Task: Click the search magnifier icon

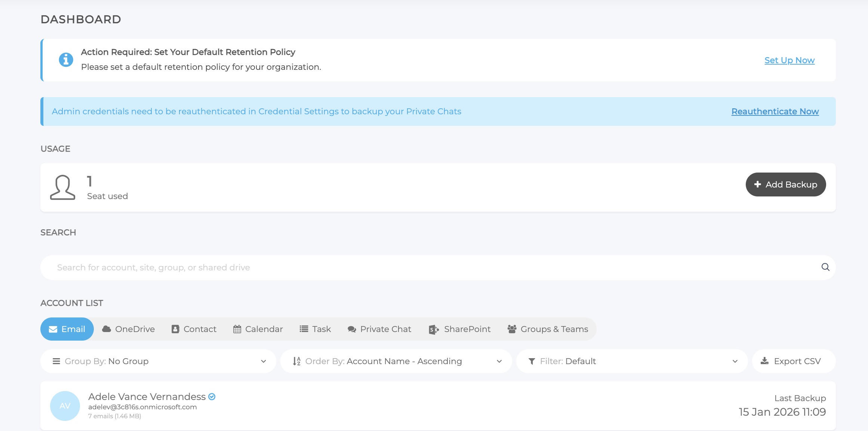Action: pos(825,267)
